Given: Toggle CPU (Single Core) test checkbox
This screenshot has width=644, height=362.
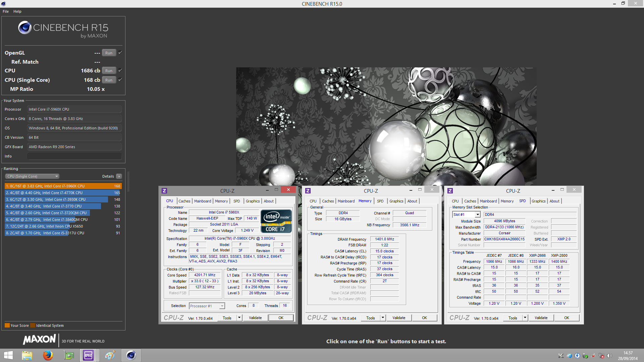Looking at the screenshot, I should tap(120, 80).
